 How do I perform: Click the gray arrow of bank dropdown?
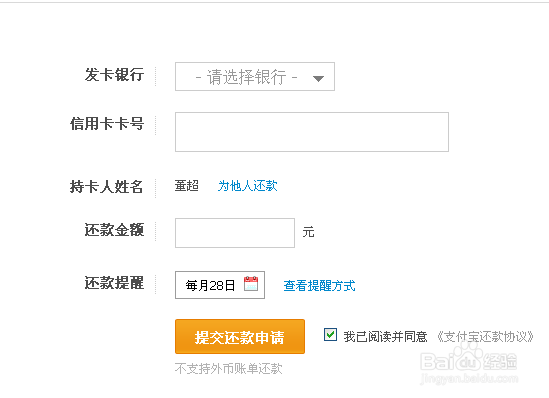pos(318,79)
